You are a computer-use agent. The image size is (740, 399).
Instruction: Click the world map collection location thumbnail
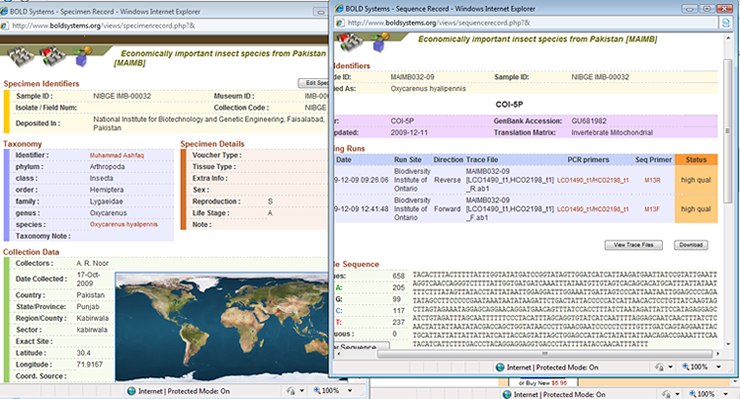pyautogui.click(x=222, y=326)
